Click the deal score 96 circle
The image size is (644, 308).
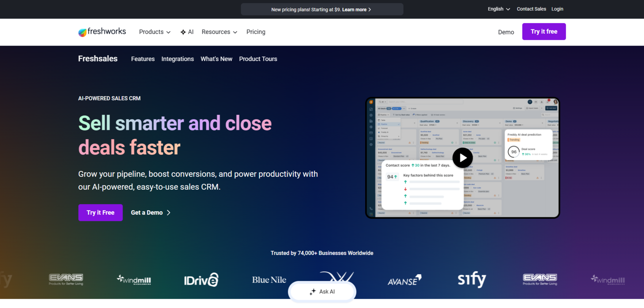pos(514,152)
